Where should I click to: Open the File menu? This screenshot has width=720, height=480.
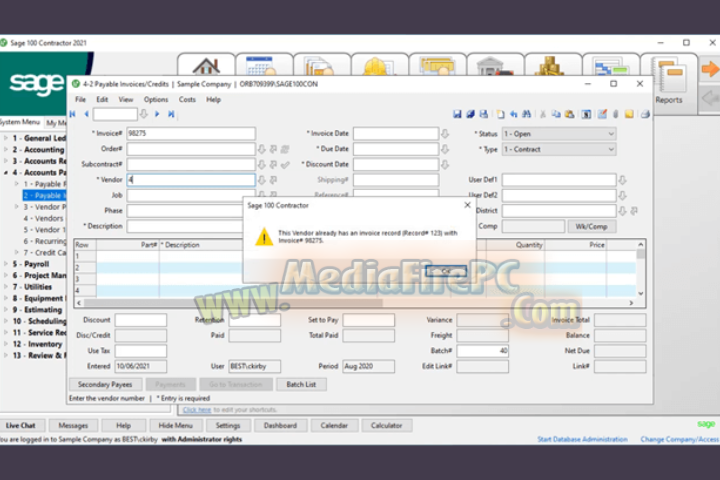80,99
